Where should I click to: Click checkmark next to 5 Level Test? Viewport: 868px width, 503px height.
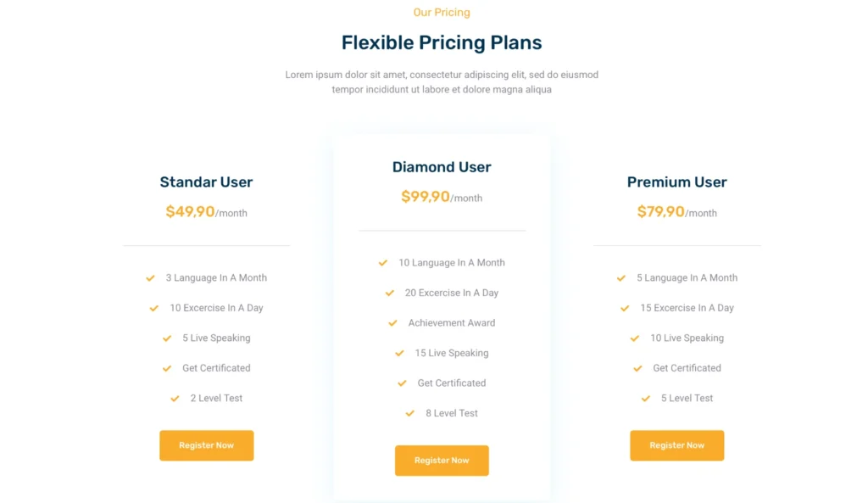pos(646,399)
